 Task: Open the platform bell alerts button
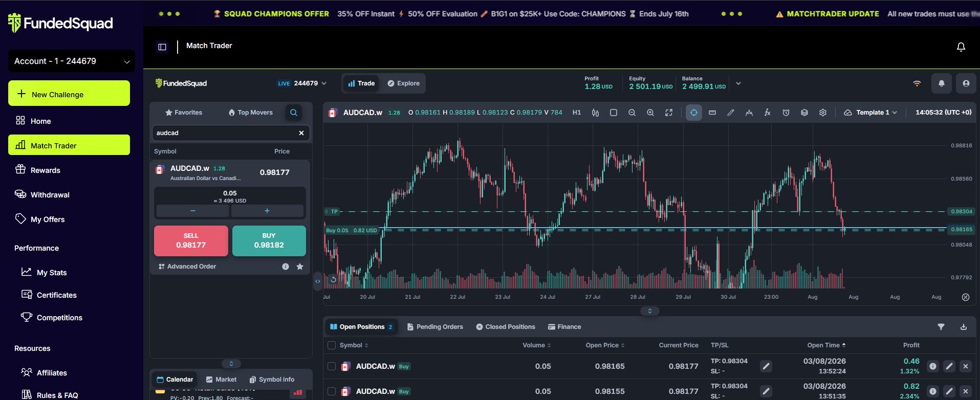coord(942,83)
